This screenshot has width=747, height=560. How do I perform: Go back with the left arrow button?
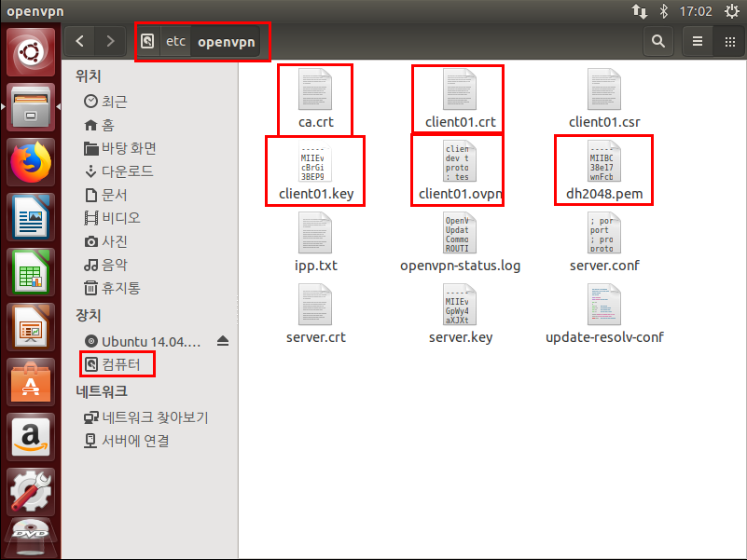[x=79, y=41]
